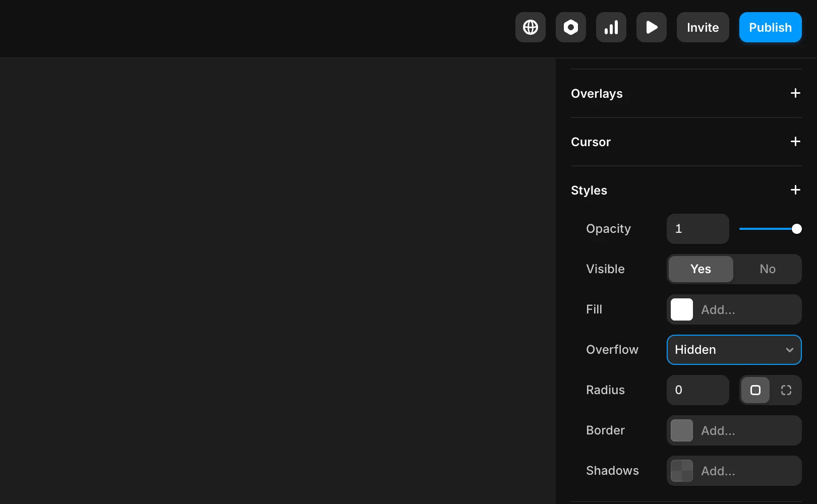Add a style with the plus icon
This screenshot has height=504, width=817.
(x=795, y=190)
